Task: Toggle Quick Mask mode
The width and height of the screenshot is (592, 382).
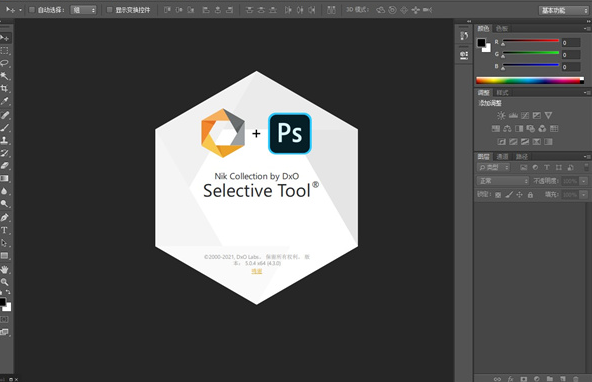Action: [x=4, y=319]
